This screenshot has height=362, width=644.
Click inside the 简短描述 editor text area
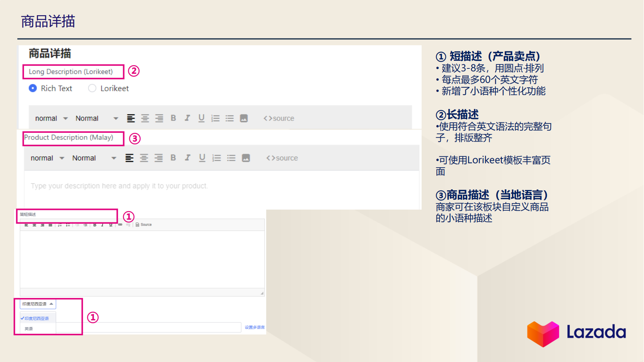pyautogui.click(x=142, y=259)
